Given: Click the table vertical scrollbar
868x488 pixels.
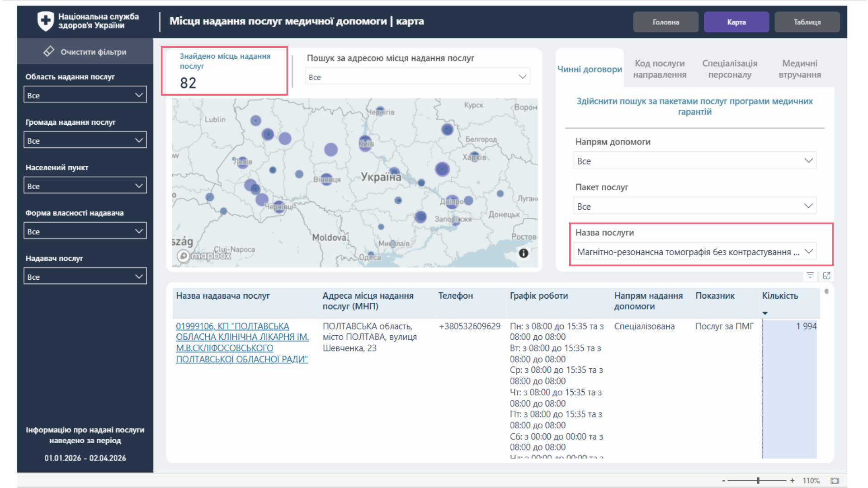Looking at the screenshot, I should tap(826, 291).
